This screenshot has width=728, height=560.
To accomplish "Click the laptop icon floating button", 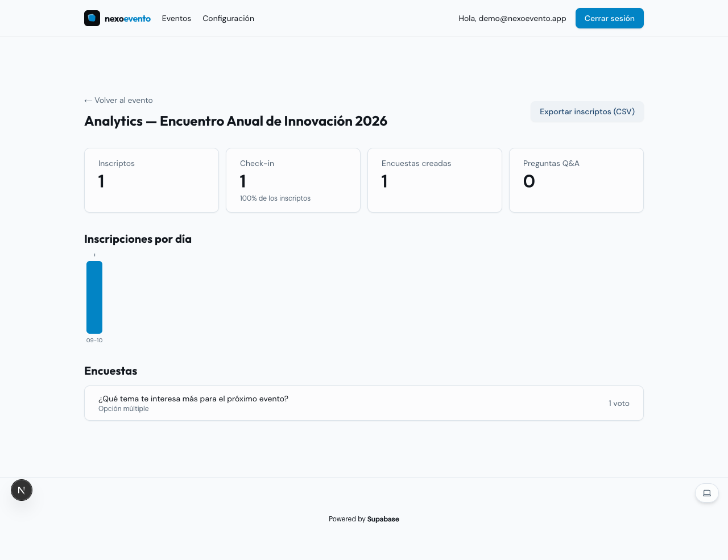I will click(x=707, y=493).
